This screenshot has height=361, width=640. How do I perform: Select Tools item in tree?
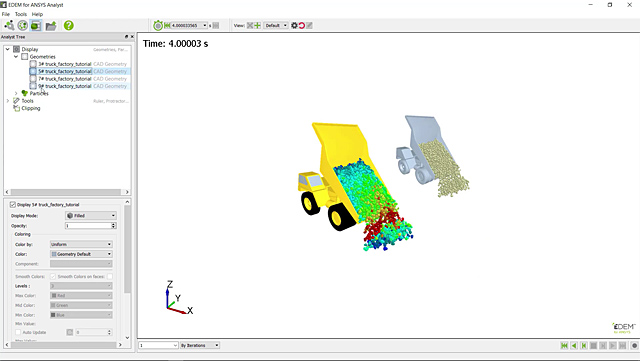click(x=27, y=101)
